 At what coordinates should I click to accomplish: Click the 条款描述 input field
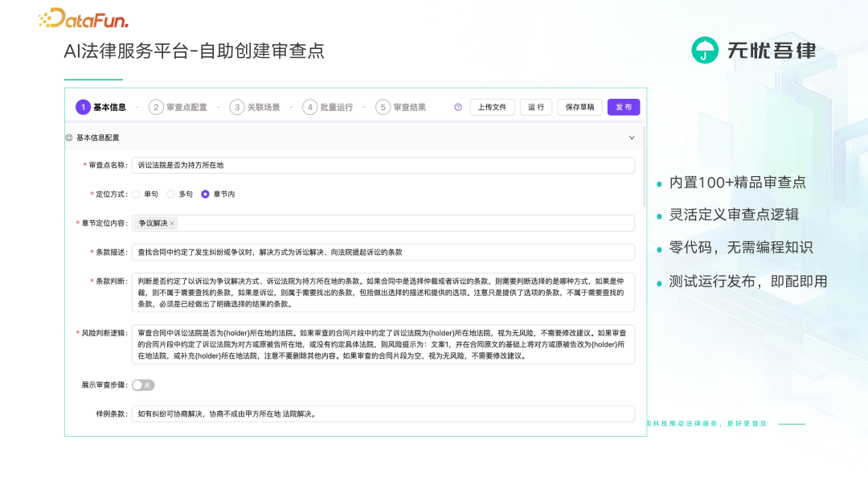383,252
